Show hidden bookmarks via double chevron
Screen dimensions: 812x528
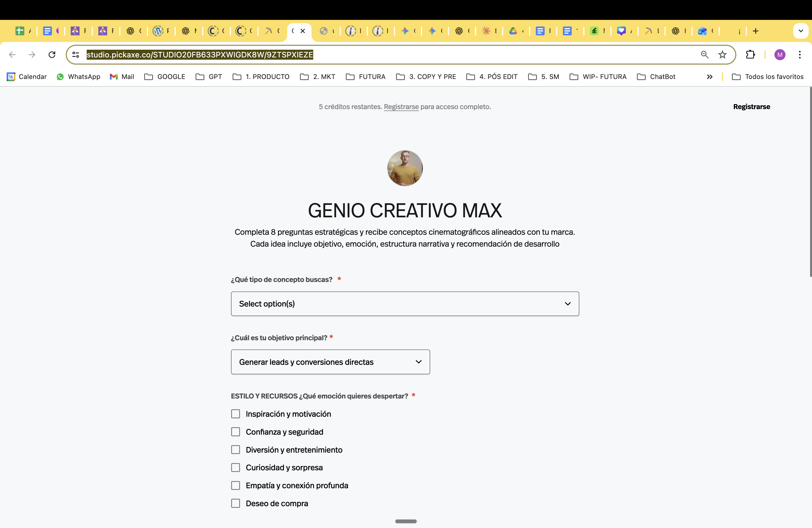point(710,77)
